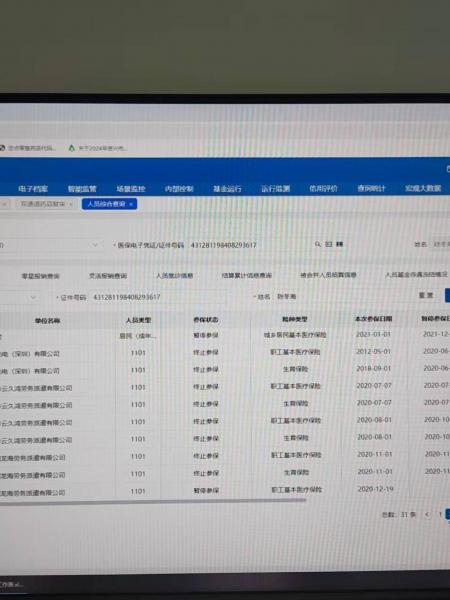This screenshot has width=450, height=600.
Task: Close the 人员综合查询 tab
Action: coord(131,204)
